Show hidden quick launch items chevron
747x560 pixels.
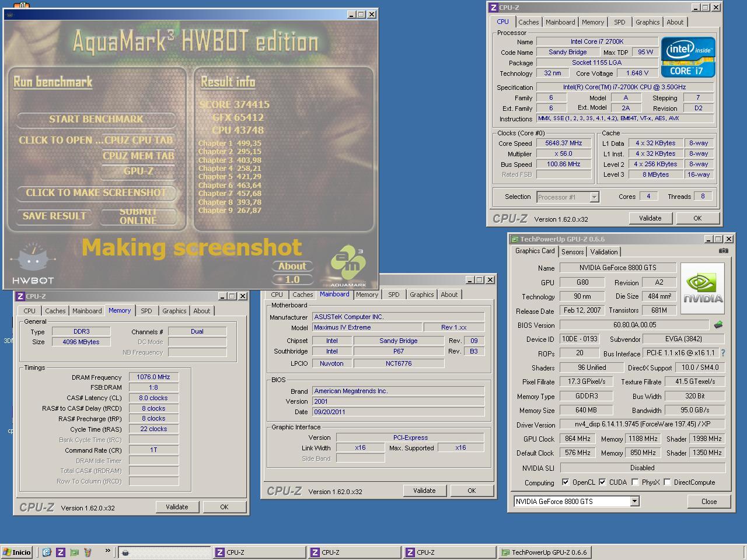coord(108,551)
